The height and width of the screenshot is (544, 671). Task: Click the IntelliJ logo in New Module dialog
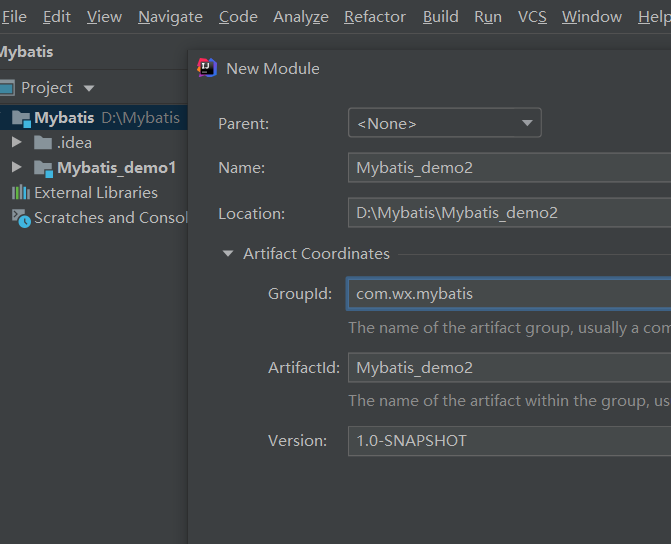[207, 68]
